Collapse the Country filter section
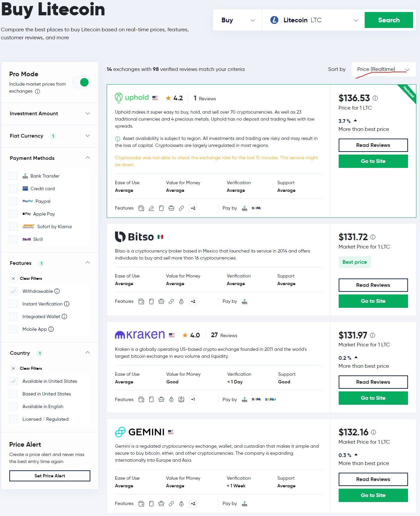The height and width of the screenshot is (516, 420). point(50,353)
